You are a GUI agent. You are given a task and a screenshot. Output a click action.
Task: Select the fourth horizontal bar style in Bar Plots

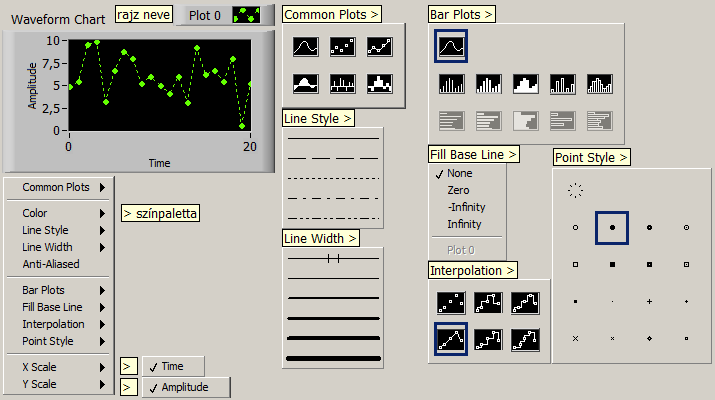[562, 121]
